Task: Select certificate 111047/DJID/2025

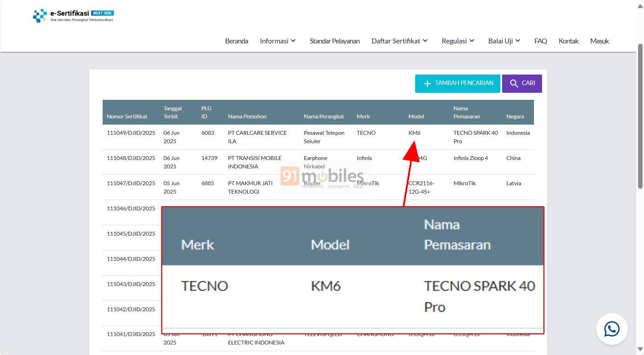Action: point(131,183)
